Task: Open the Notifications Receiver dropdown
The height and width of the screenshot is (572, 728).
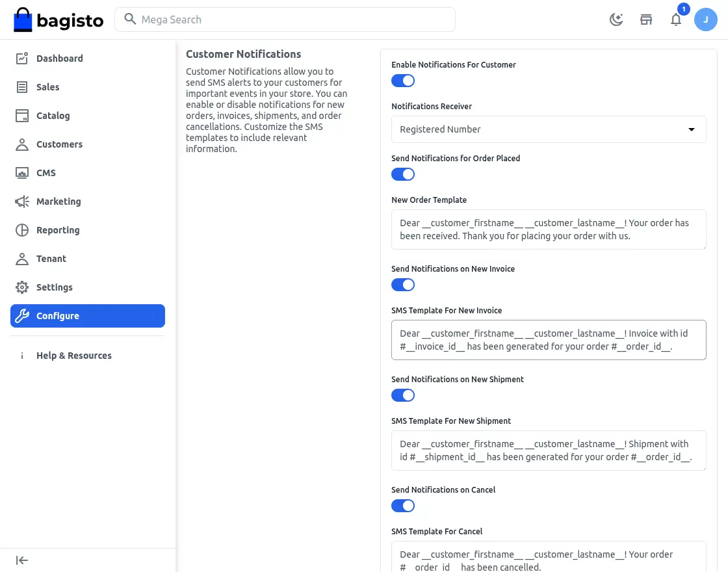Action: coord(549,129)
